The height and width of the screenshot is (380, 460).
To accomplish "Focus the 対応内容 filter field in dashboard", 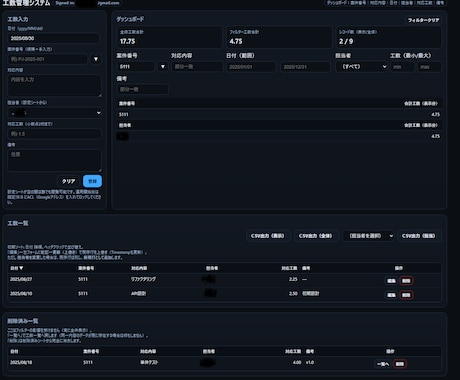I will tap(197, 67).
